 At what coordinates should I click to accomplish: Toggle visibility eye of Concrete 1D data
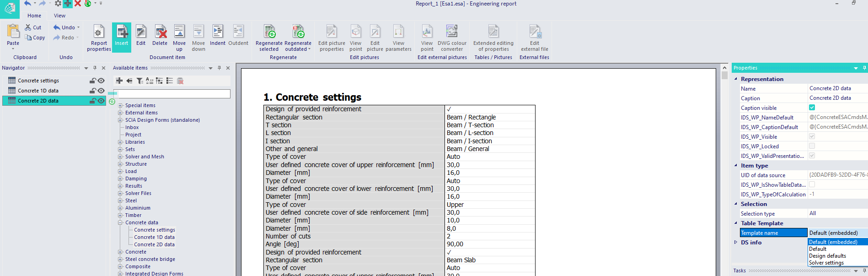(x=101, y=91)
